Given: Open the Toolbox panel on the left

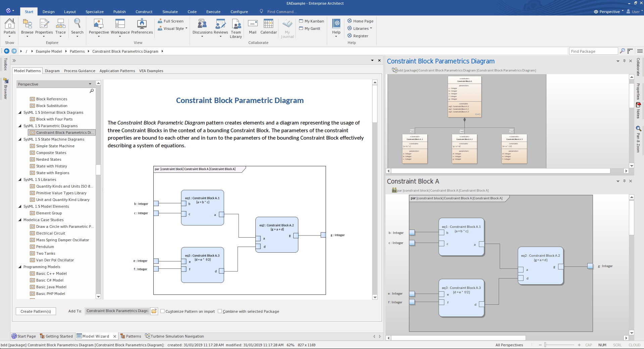Looking at the screenshot, I should pyautogui.click(x=5, y=64).
